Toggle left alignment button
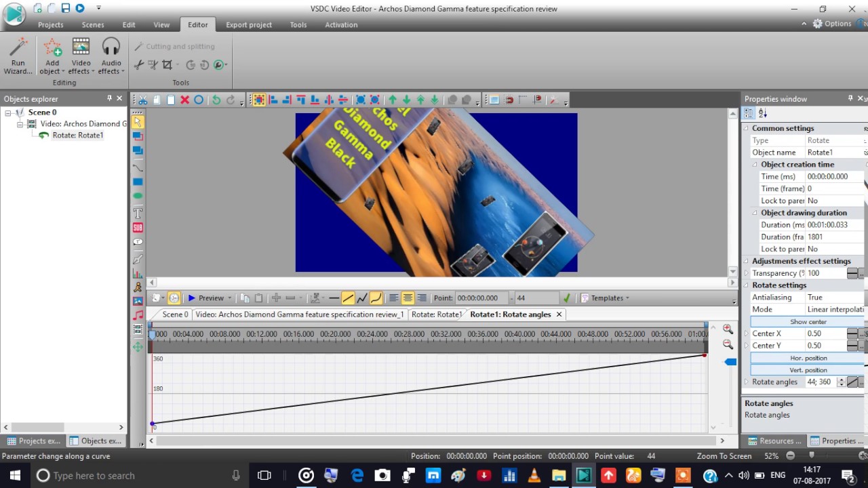Screen dimensions: 868x488 [x=394, y=298]
